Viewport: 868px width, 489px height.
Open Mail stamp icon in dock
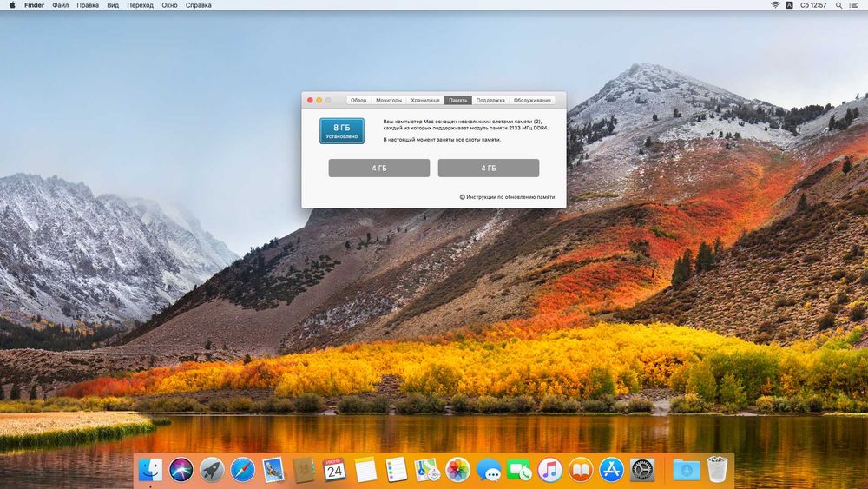pyautogui.click(x=273, y=470)
